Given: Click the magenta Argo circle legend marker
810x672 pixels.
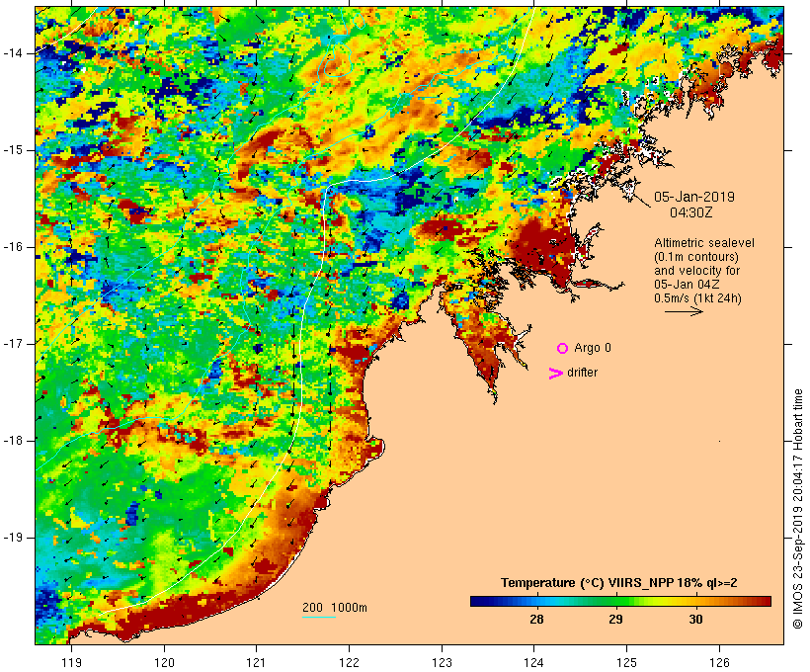Looking at the screenshot, I should point(563,349).
